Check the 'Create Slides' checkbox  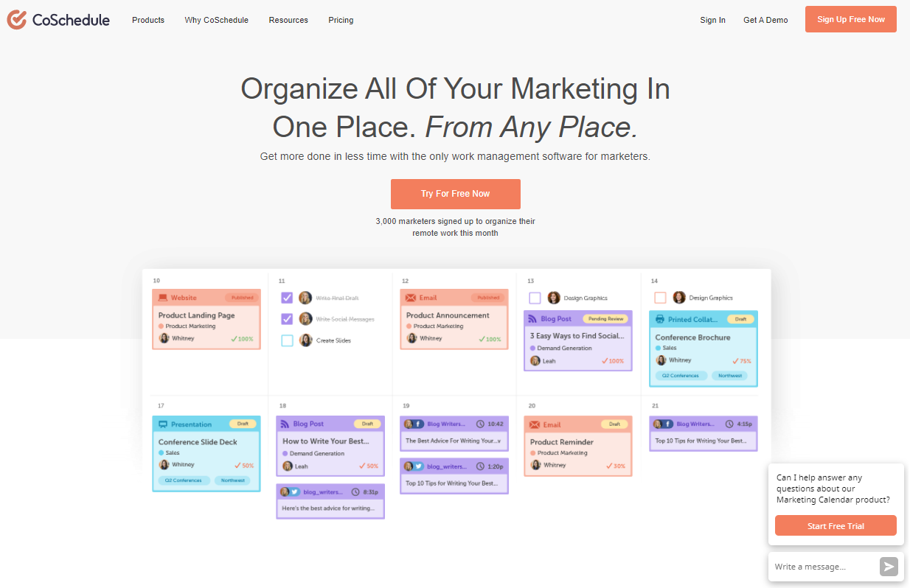point(287,340)
